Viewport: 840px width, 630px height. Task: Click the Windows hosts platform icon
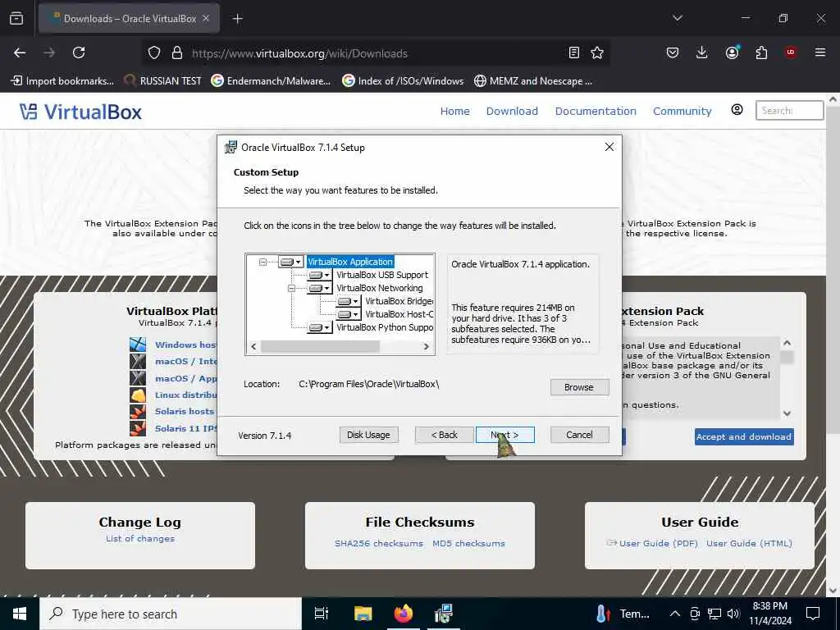138,345
